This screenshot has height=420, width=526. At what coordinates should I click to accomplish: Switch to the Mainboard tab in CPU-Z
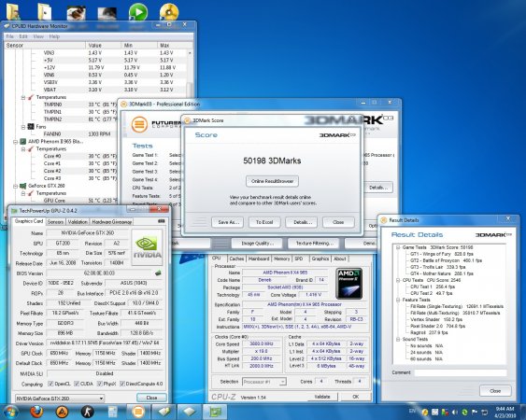click(259, 259)
